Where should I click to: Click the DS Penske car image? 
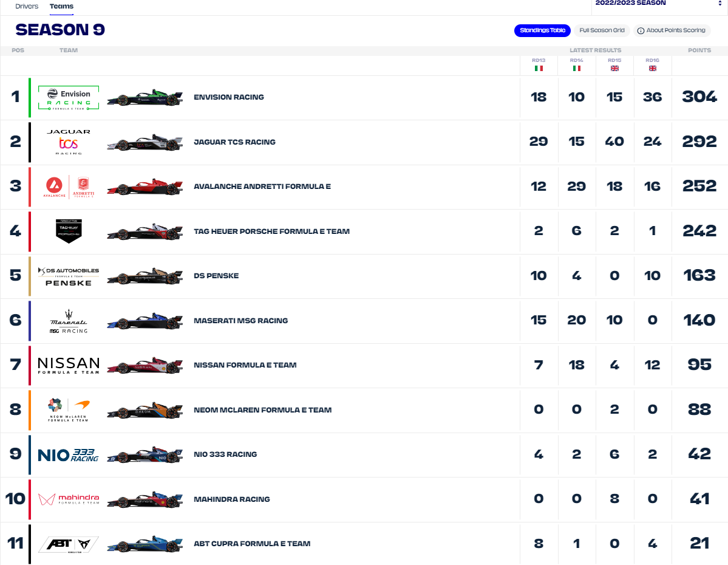pos(145,276)
